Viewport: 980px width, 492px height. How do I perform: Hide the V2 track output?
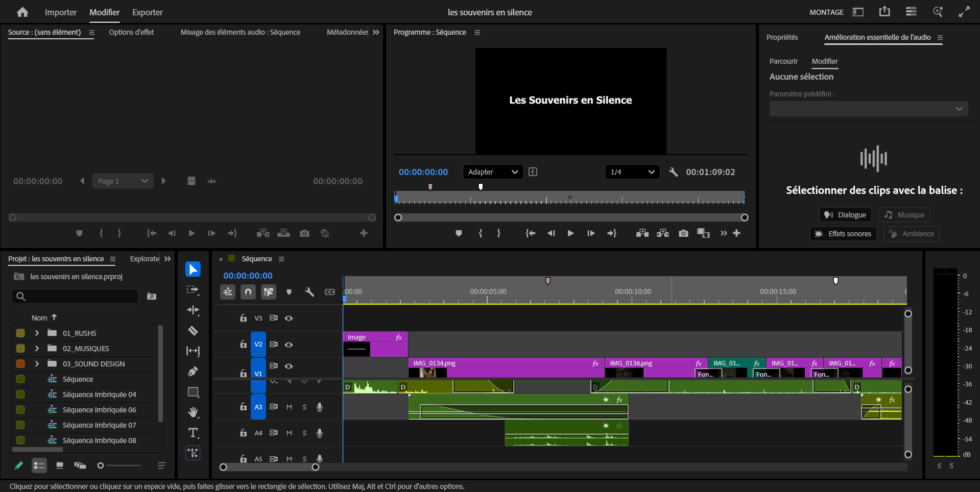[x=289, y=345]
